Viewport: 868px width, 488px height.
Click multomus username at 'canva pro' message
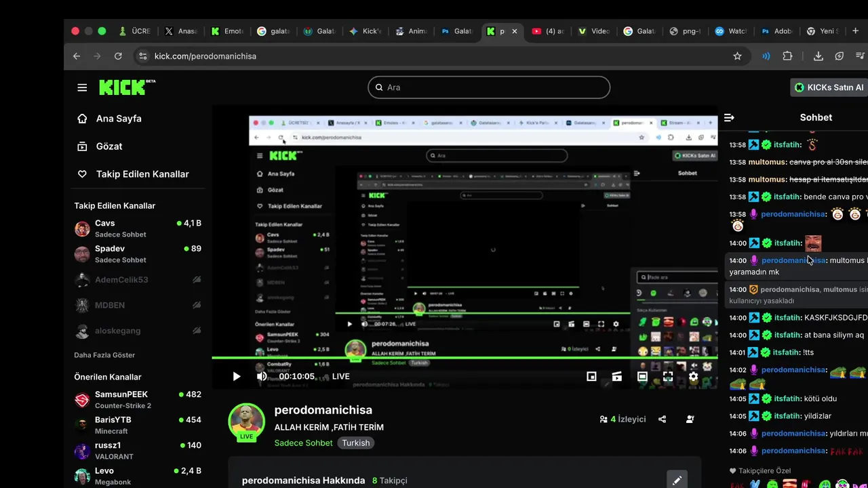[767, 162]
